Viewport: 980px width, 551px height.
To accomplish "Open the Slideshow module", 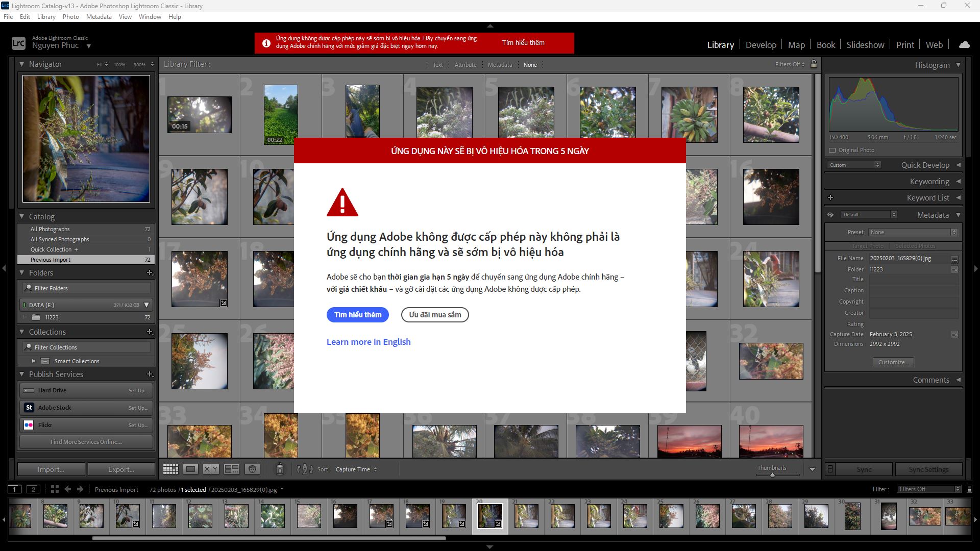I will coord(865,45).
